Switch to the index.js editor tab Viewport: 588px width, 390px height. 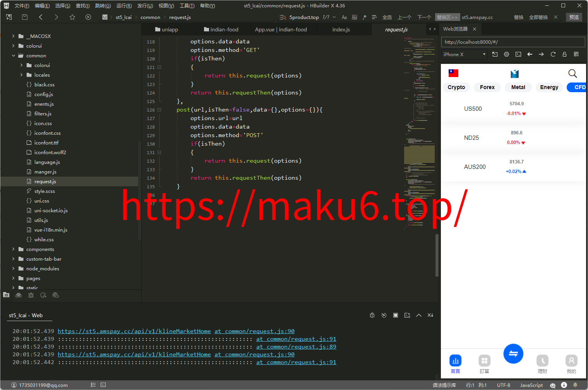(x=341, y=29)
